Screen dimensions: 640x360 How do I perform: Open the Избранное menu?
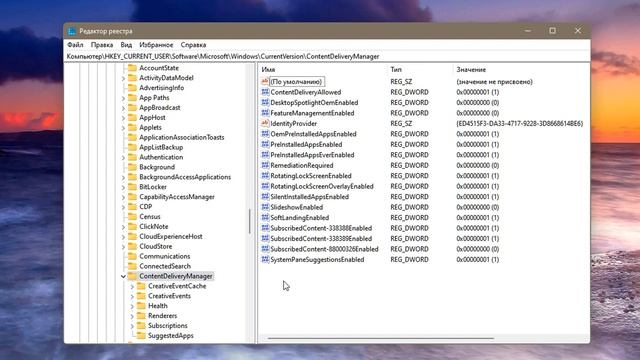point(156,45)
